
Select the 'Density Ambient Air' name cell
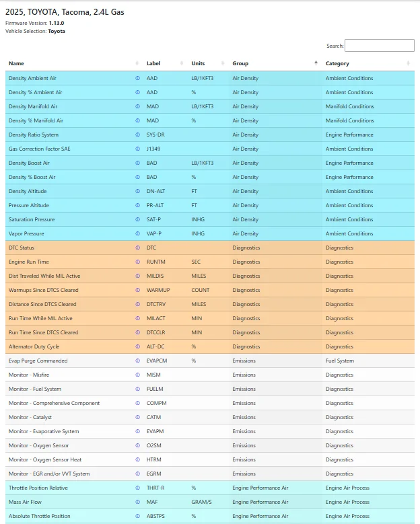(x=74, y=78)
